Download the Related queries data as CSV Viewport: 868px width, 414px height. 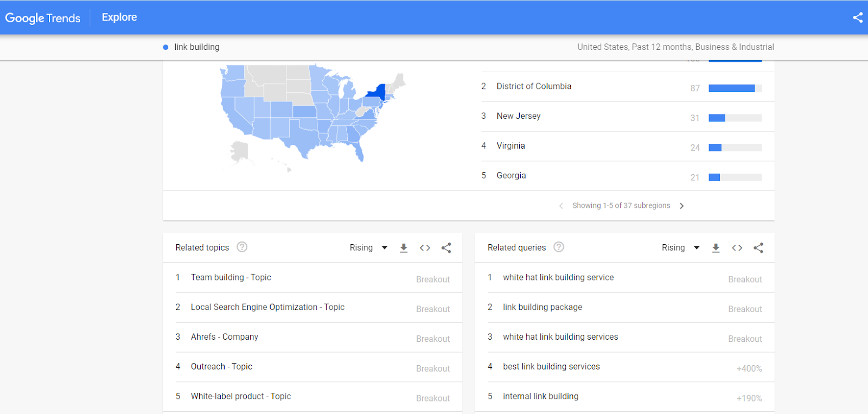716,248
